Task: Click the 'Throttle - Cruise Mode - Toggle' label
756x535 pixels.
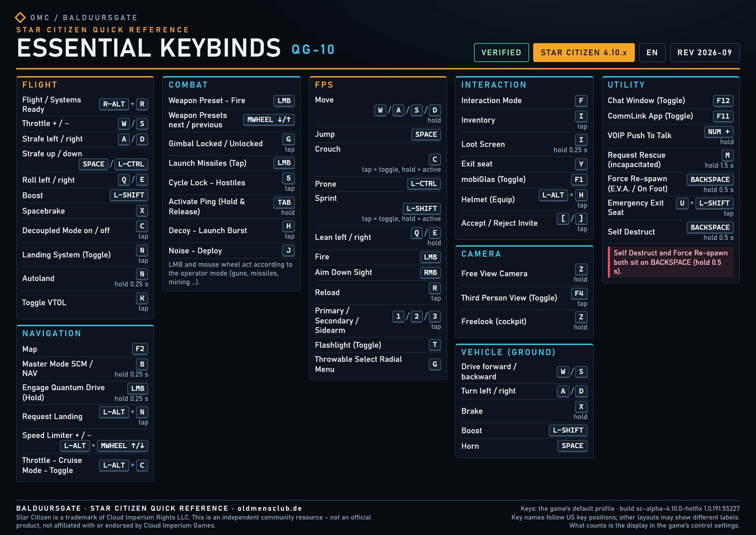Action: tap(52, 465)
